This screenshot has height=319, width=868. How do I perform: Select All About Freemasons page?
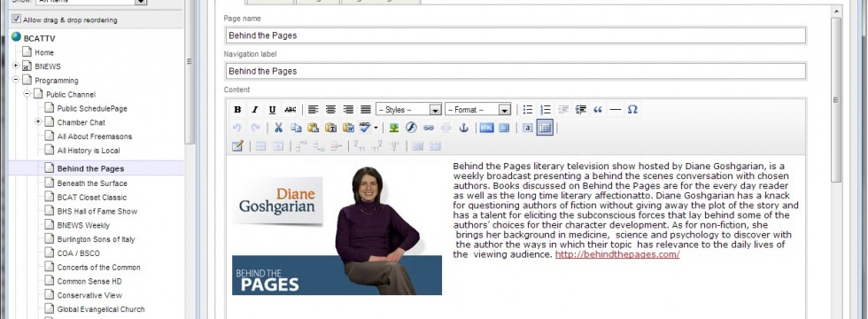[x=95, y=136]
